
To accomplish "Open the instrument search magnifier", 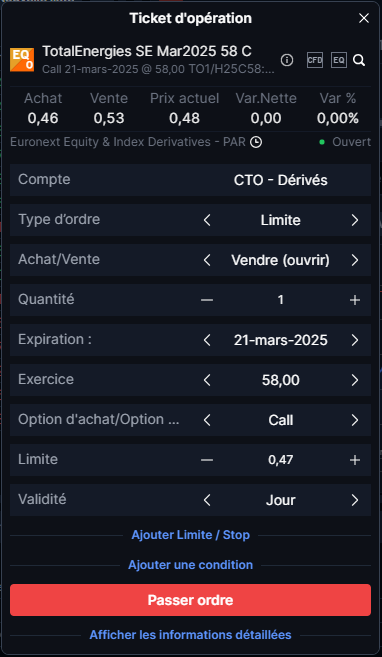I will pyautogui.click(x=359, y=61).
